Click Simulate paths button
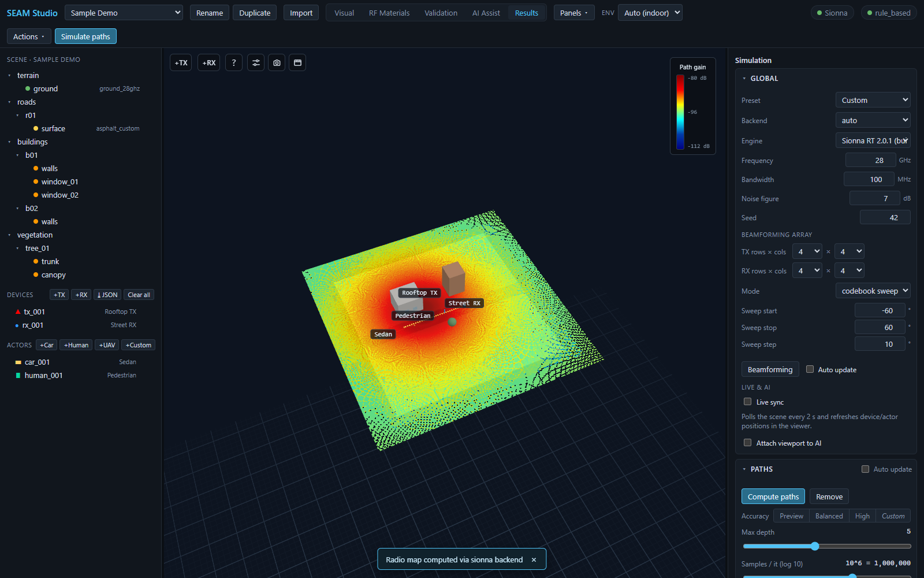 coord(85,36)
